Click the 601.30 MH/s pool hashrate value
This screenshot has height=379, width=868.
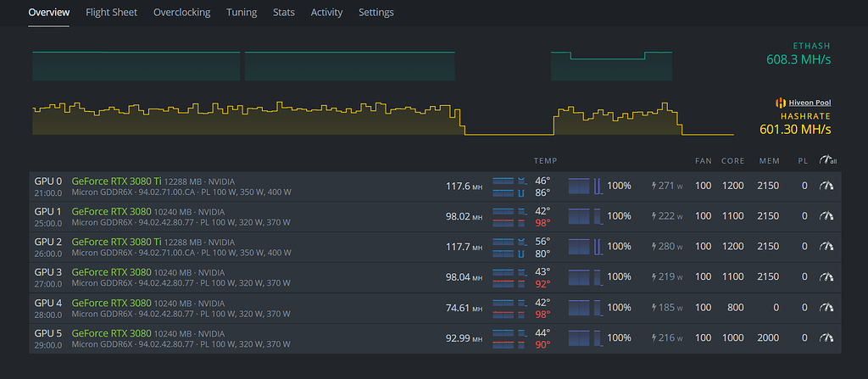click(x=795, y=130)
